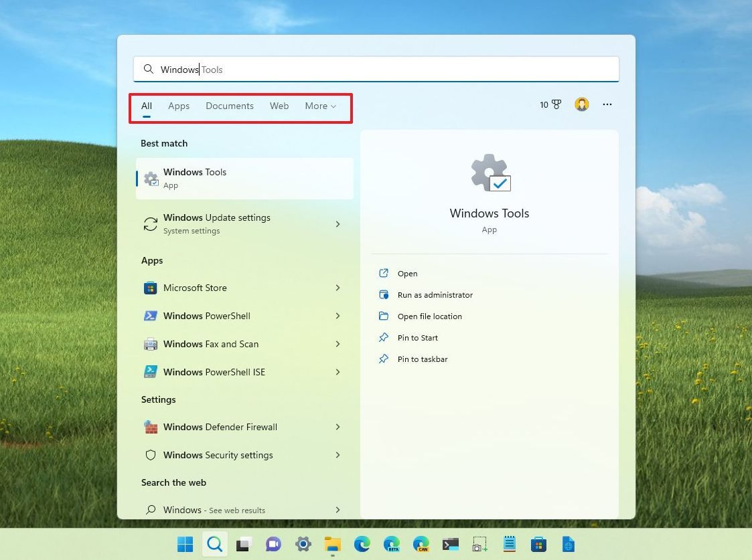
Task: Run Windows Tools as administrator
Action: point(435,294)
